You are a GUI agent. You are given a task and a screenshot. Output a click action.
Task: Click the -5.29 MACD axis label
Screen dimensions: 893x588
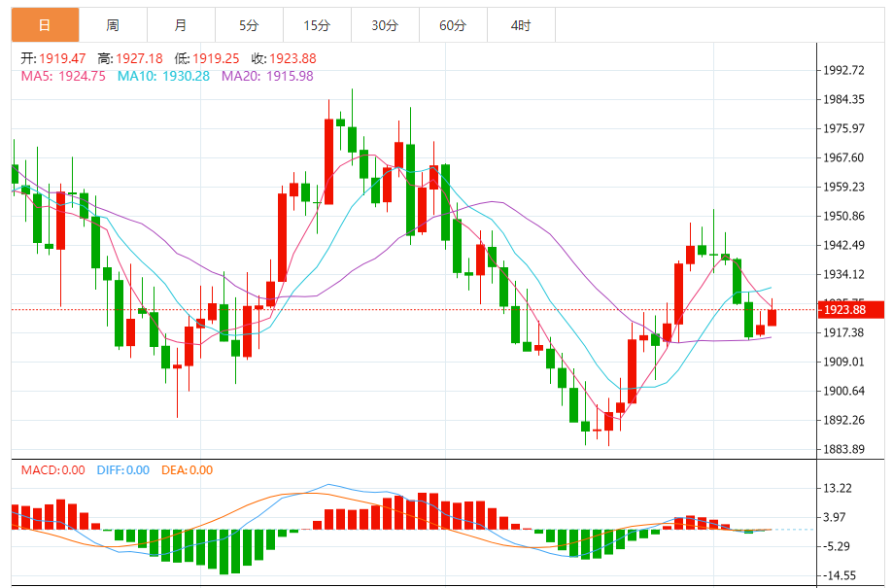[x=836, y=546]
